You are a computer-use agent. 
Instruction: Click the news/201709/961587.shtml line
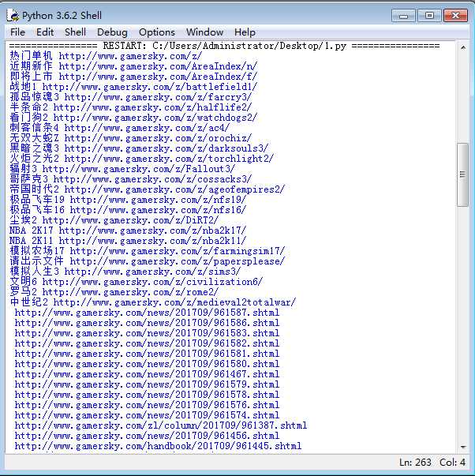click(147, 313)
